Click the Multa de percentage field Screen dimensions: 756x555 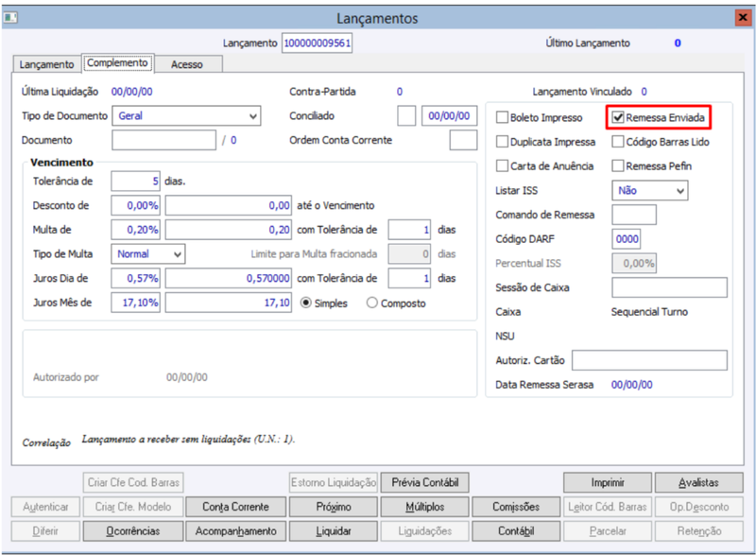(135, 230)
